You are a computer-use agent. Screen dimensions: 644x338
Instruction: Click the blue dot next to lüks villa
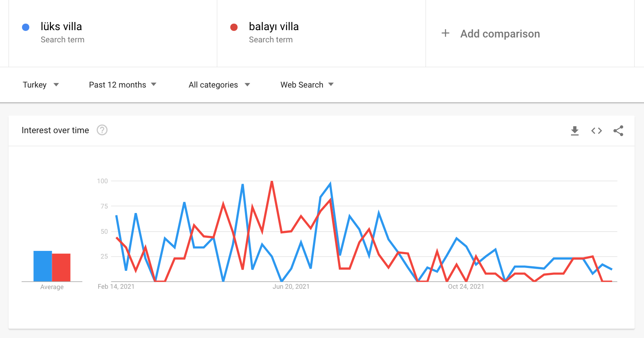26,27
